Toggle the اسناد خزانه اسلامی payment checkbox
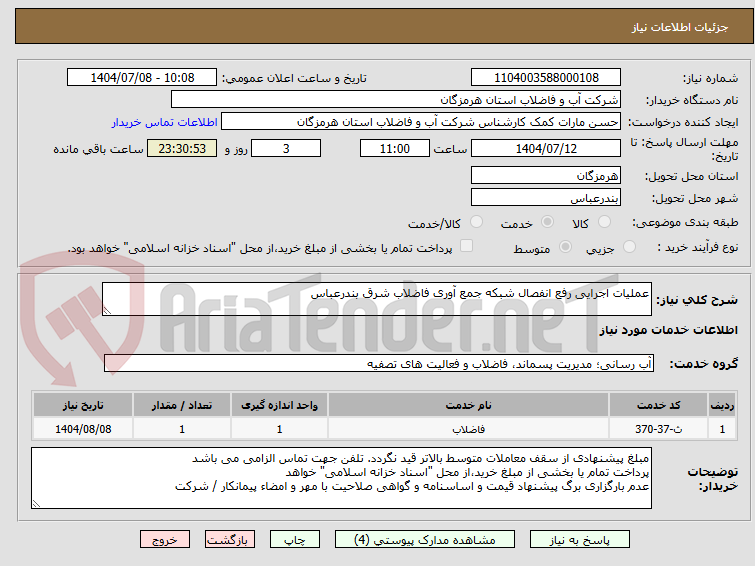This screenshot has height=566, width=755. (x=466, y=246)
